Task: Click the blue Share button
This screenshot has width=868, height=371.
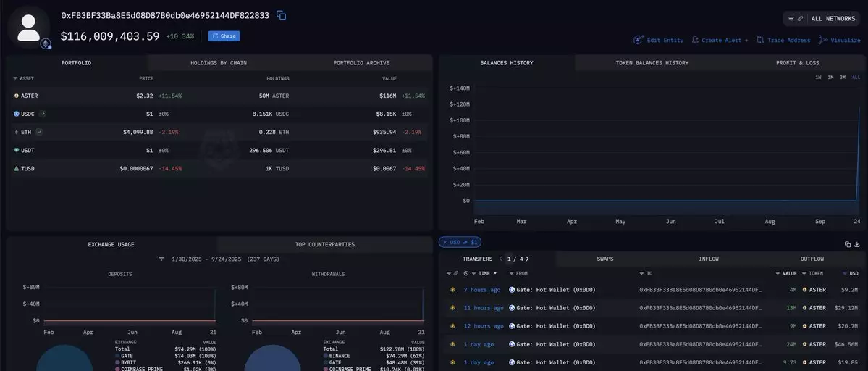Action: 224,36
